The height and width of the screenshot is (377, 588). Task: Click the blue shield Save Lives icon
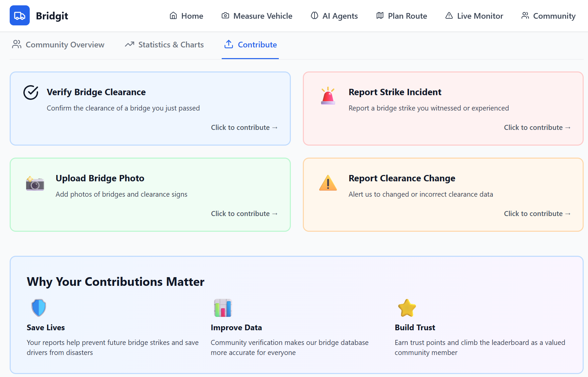click(39, 308)
